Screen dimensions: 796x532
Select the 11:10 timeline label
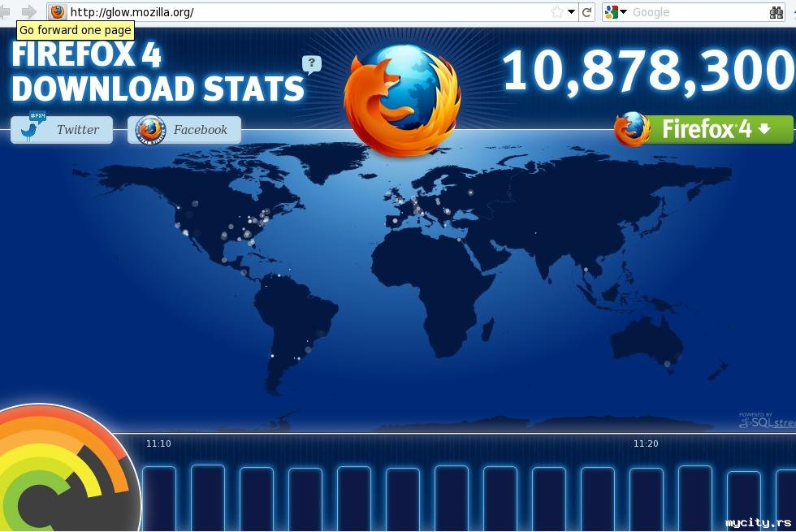click(158, 443)
